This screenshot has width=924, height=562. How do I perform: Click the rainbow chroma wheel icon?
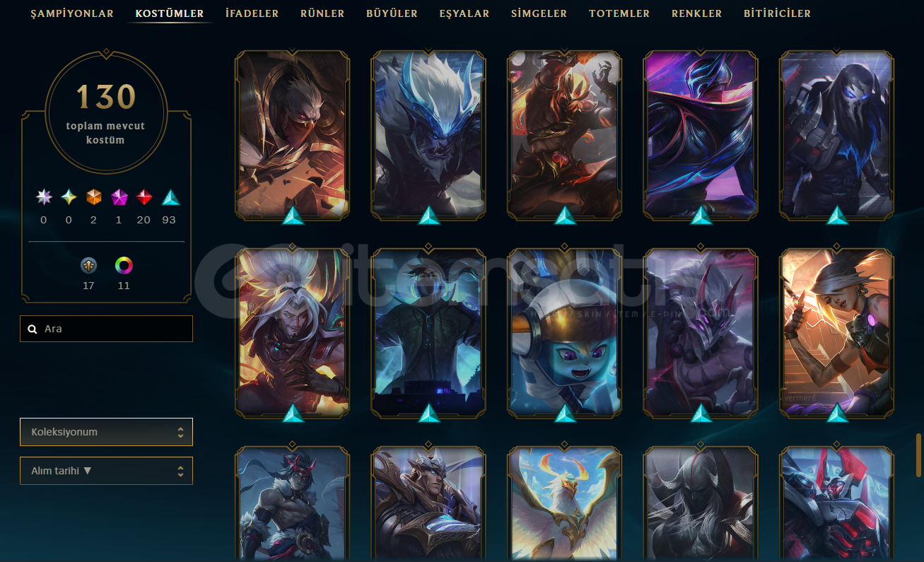point(124,265)
